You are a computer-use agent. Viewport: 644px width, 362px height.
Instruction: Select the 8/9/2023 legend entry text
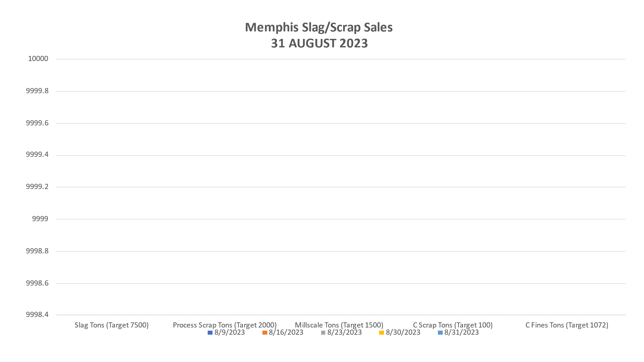pos(230,332)
